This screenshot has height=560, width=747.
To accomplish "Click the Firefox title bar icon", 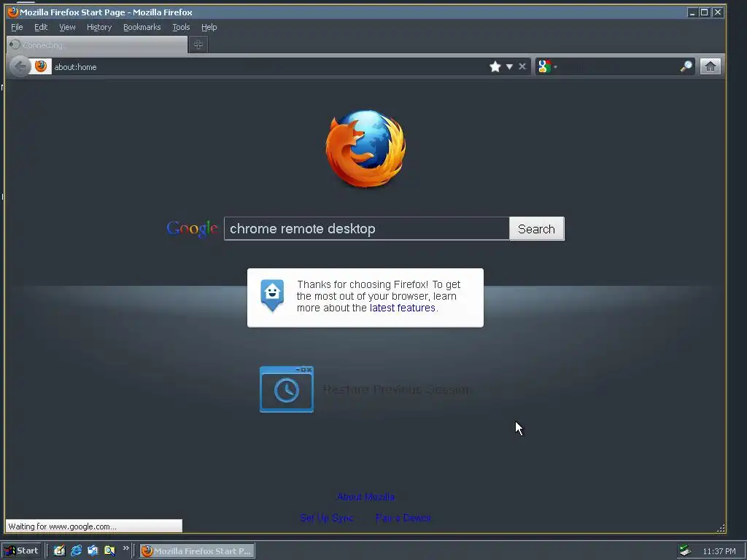I will pyautogui.click(x=13, y=12).
